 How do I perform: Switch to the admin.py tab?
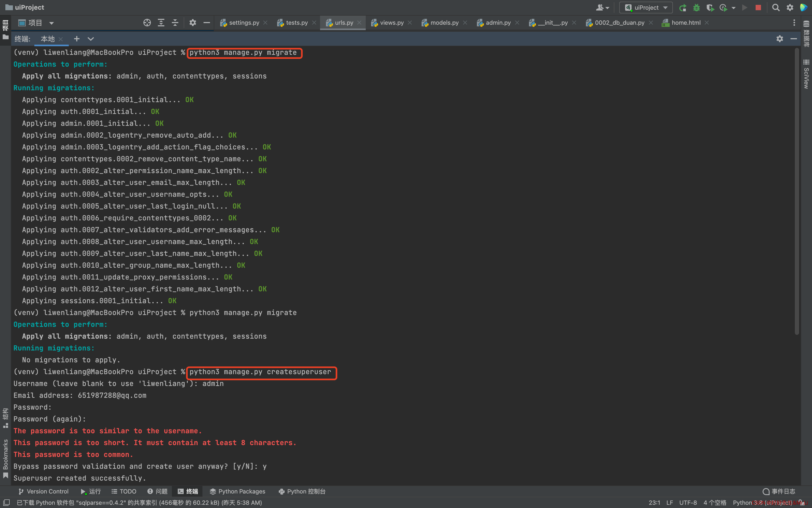tap(498, 23)
